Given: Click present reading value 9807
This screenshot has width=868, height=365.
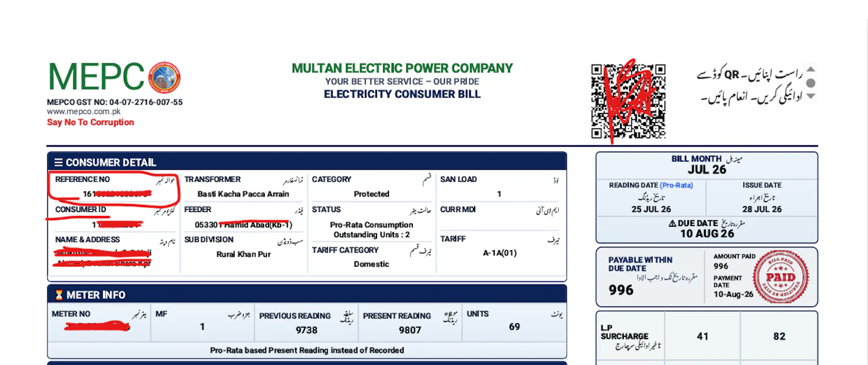Looking at the screenshot, I should coord(410,330).
